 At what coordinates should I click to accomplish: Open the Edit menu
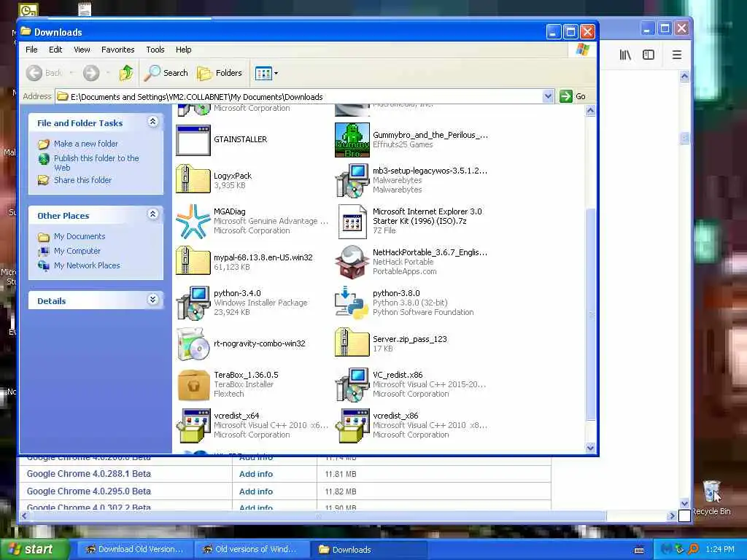point(55,50)
